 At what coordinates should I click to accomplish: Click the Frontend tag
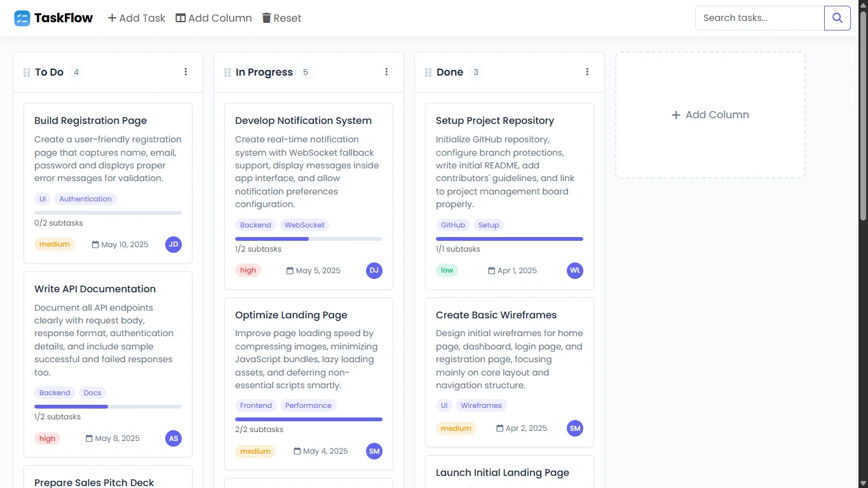click(x=256, y=405)
